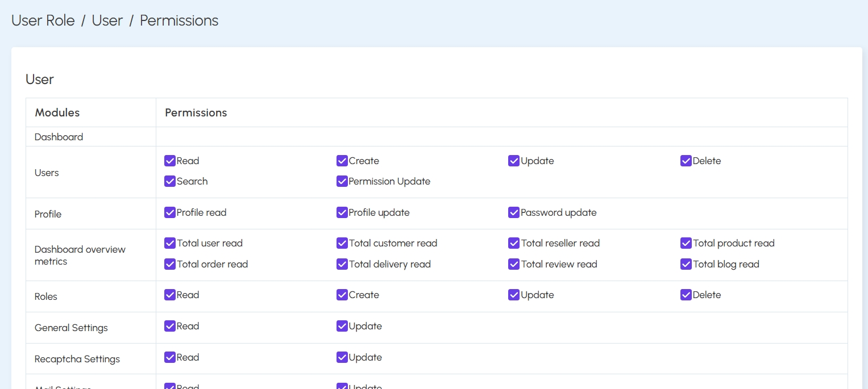Uncheck Delete permission in Users row
The image size is (868, 389).
[x=686, y=161]
